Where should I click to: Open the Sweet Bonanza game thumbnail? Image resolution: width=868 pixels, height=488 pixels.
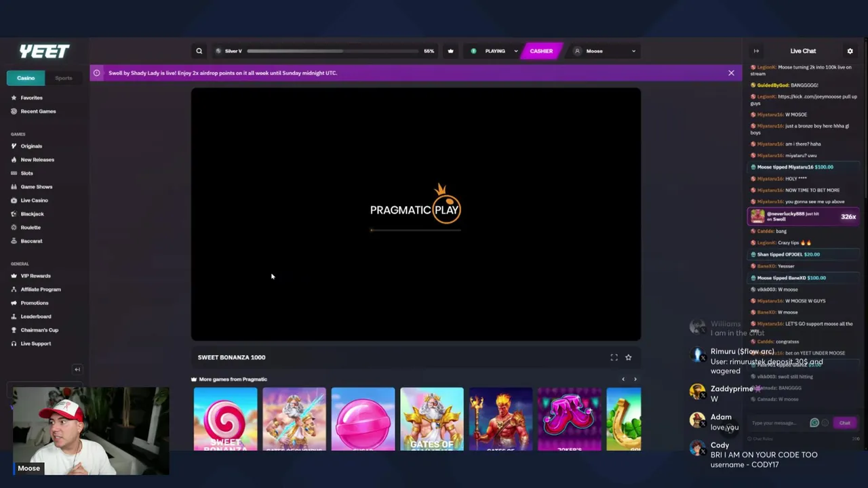click(x=225, y=419)
